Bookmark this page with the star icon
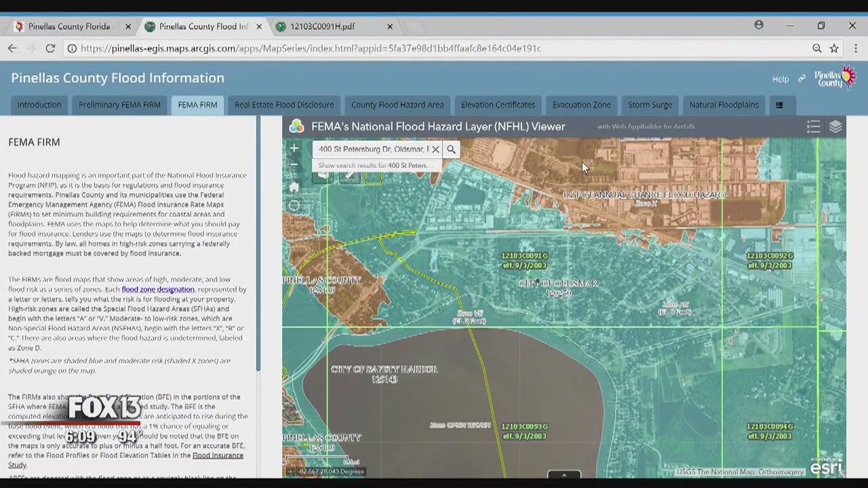Screen dimensions: 868x488 click(x=834, y=48)
